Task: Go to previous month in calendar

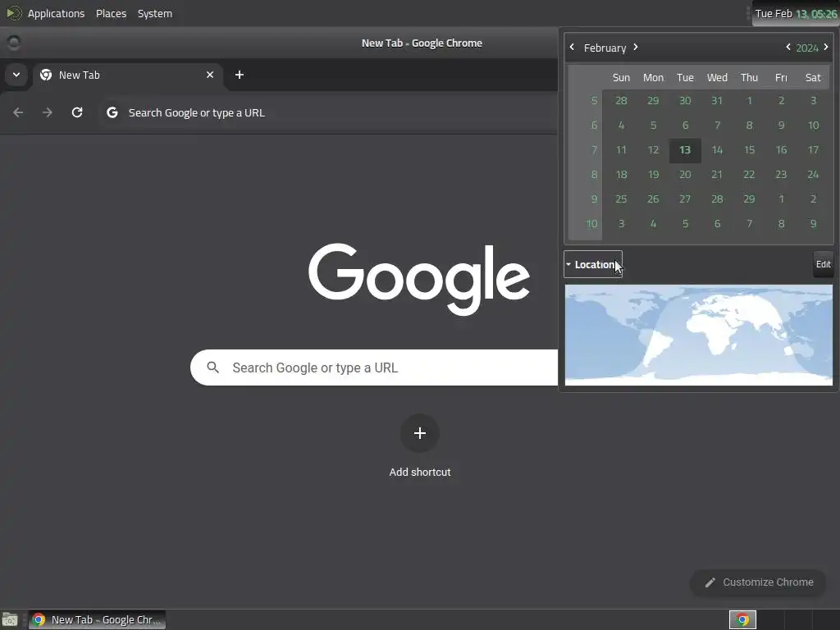Action: pos(572,47)
